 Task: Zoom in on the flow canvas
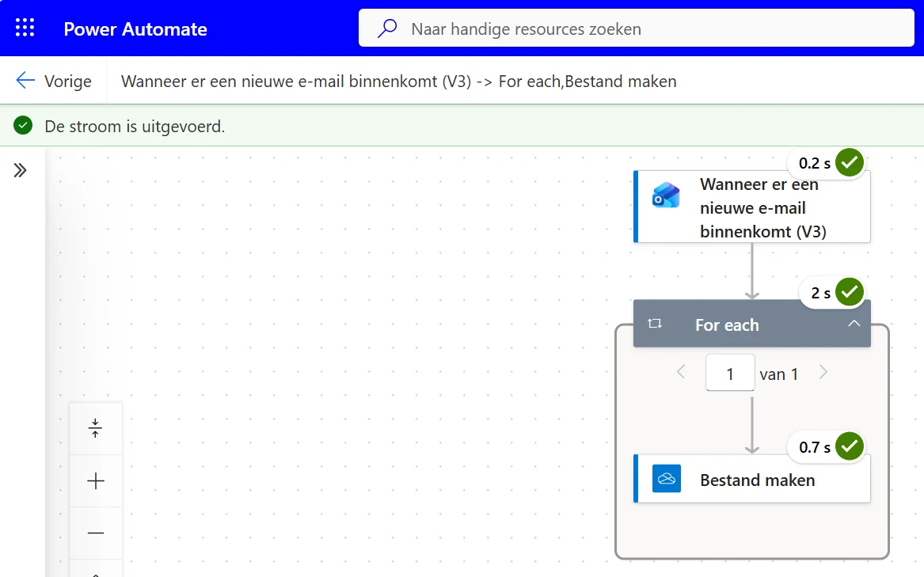coord(96,481)
